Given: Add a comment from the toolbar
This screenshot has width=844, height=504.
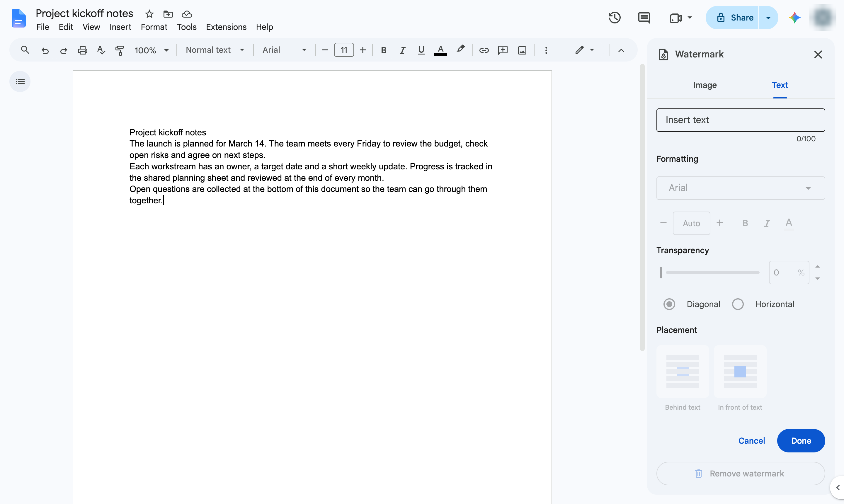Looking at the screenshot, I should (503, 50).
